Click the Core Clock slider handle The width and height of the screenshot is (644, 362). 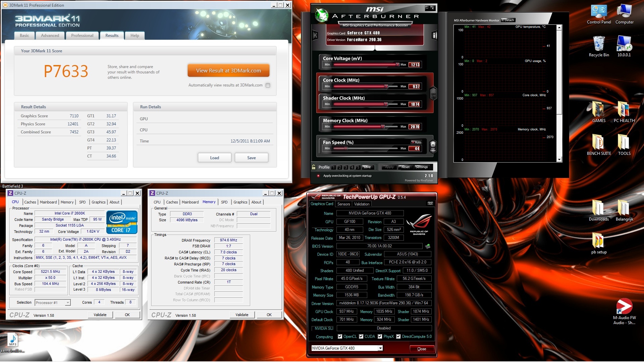(x=386, y=86)
